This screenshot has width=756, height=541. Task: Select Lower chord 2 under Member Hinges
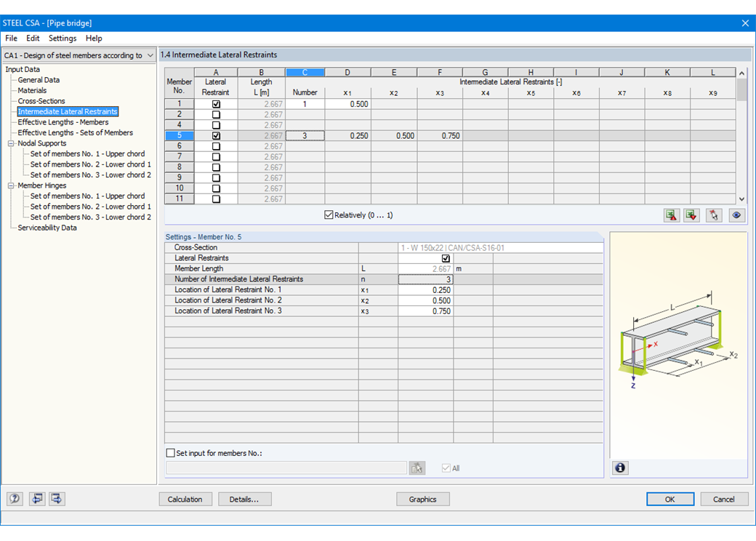[91, 217]
